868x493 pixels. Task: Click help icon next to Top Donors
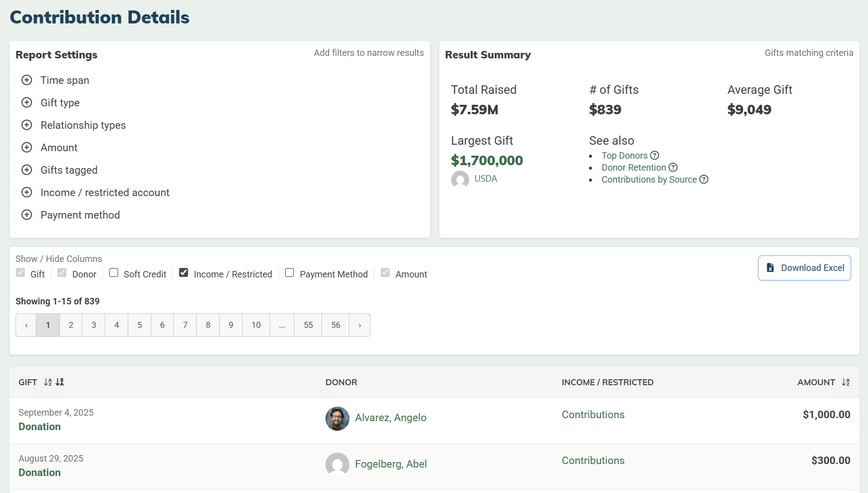pos(654,156)
